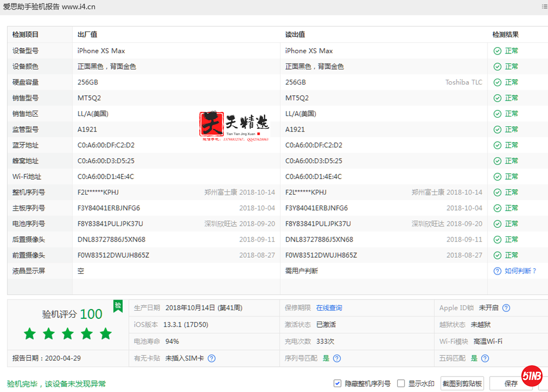Click green check icon in 设备型号 row
The image size is (548, 392).
497,51
